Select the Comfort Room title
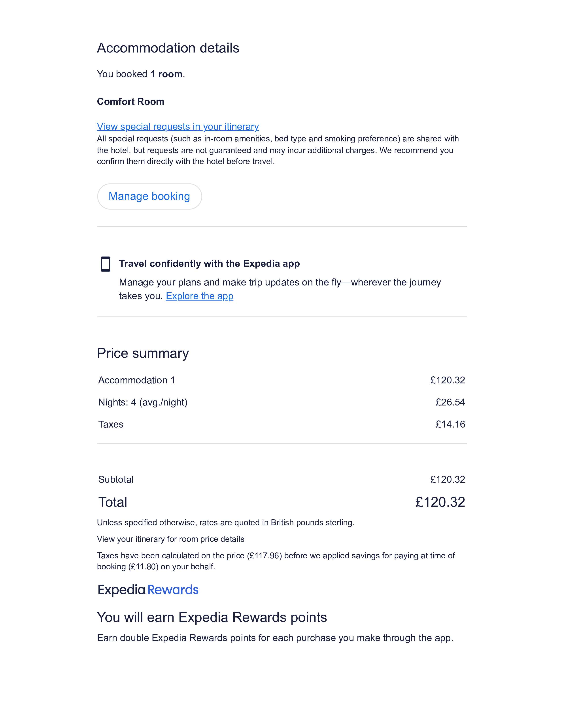The image size is (563, 728). click(130, 102)
